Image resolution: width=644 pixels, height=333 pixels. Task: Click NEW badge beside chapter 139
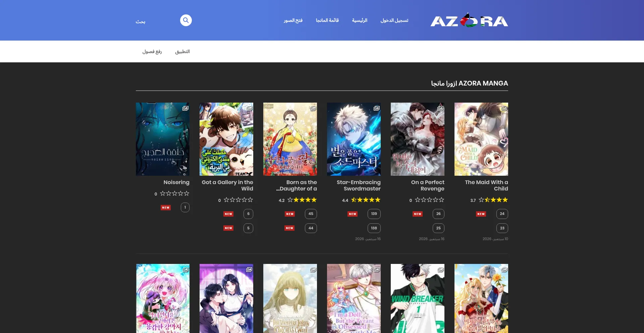pos(353,214)
